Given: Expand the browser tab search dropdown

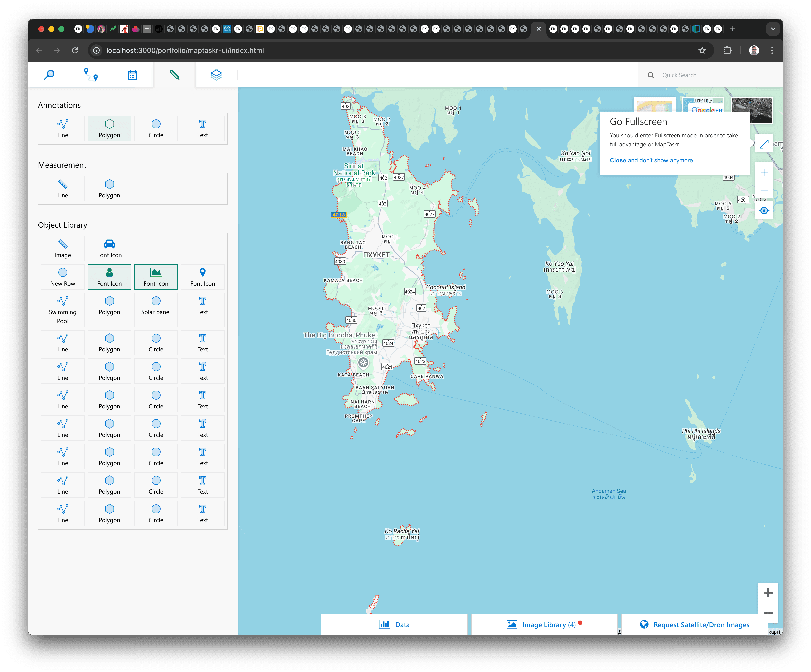Looking at the screenshot, I should (773, 29).
